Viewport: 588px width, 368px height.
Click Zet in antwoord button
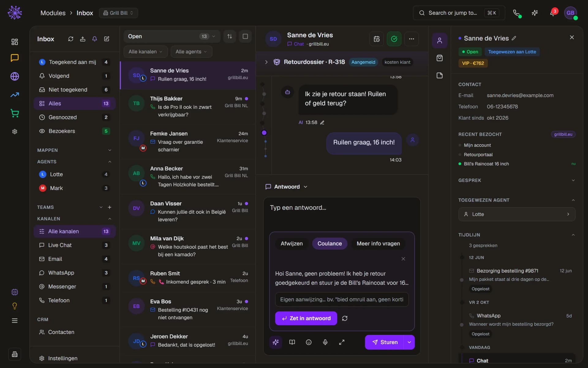tap(306, 318)
